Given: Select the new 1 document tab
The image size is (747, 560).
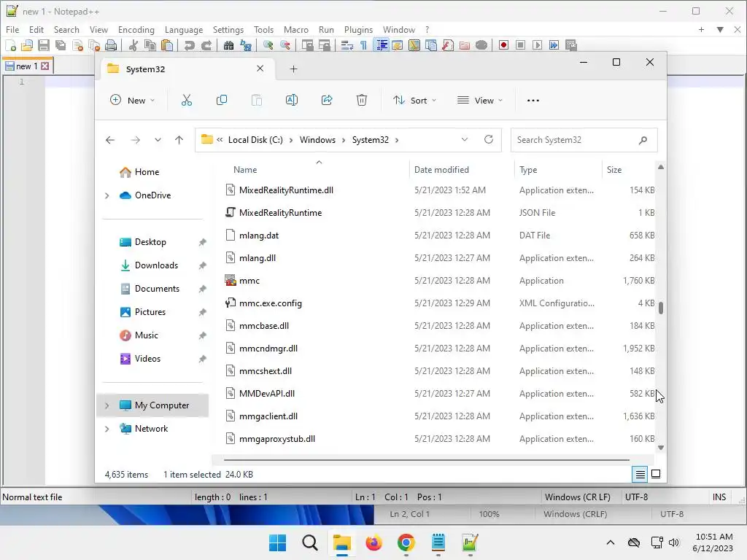Looking at the screenshot, I should (x=27, y=66).
